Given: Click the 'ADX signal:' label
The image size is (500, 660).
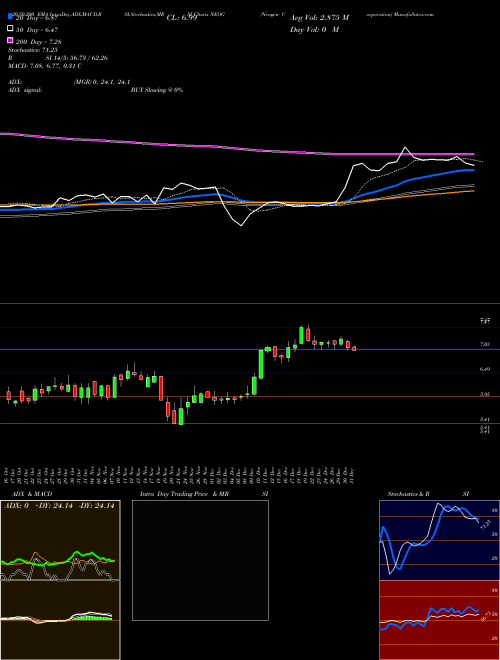Looking at the screenshot, I should [x=25, y=90].
